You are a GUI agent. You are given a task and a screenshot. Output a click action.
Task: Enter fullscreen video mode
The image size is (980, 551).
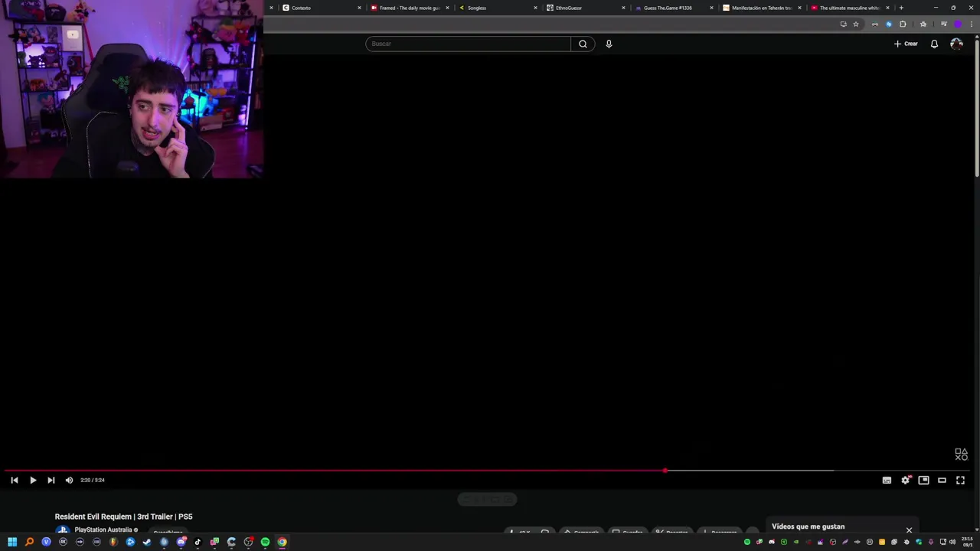pyautogui.click(x=960, y=480)
